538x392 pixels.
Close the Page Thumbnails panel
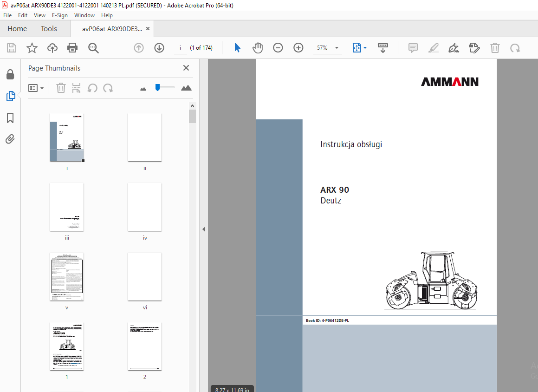[x=186, y=68]
